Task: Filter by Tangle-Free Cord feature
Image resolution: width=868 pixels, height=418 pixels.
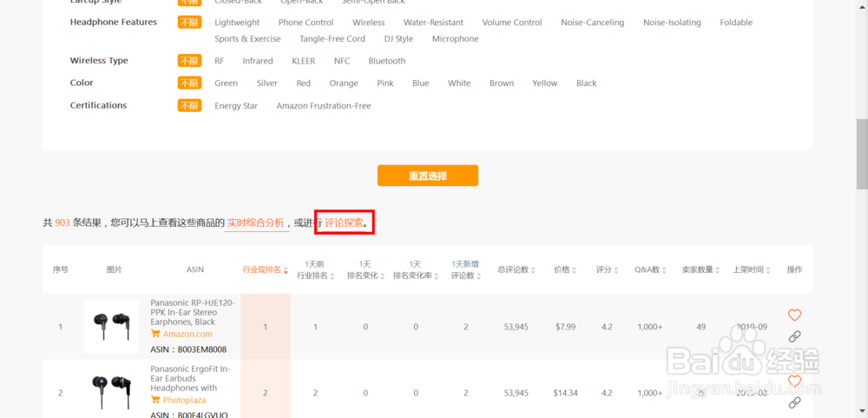Action: (x=332, y=39)
